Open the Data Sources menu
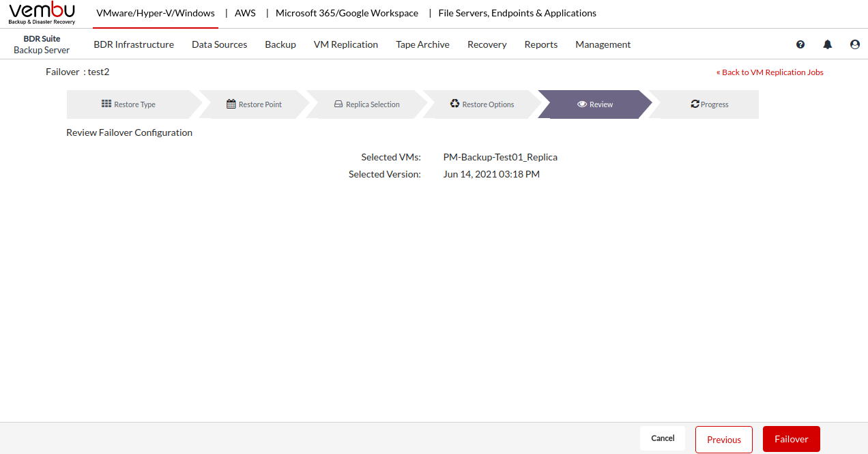Viewport: 868px width, 454px height. [219, 44]
